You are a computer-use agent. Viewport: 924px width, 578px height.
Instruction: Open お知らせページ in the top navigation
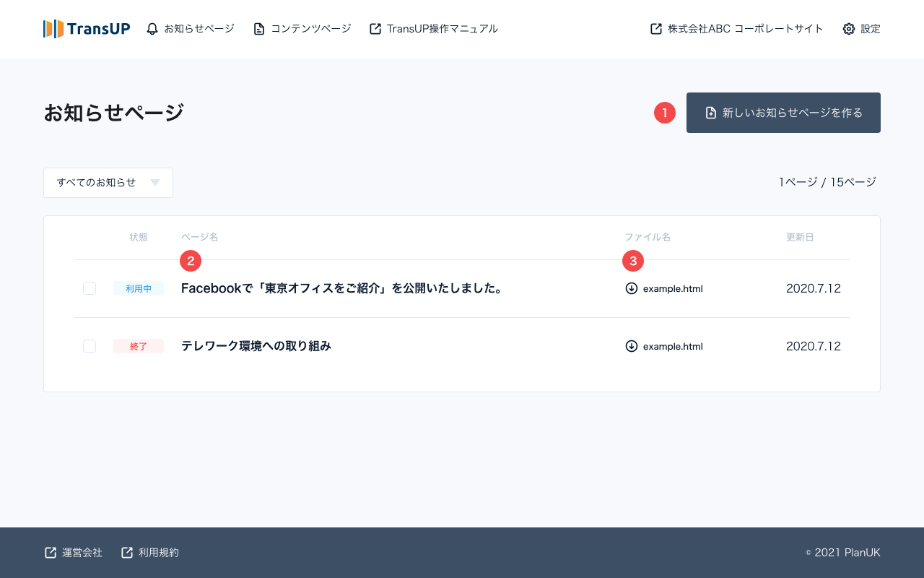click(191, 29)
